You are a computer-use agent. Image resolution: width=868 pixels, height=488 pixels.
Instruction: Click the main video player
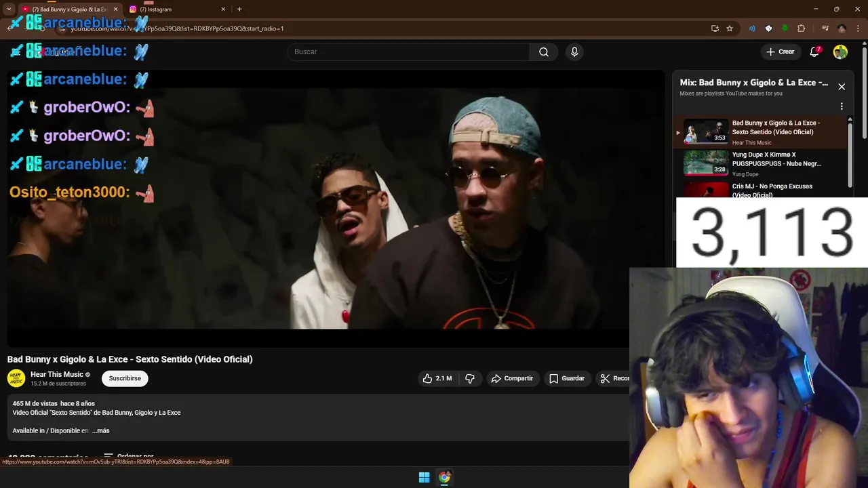coord(336,208)
